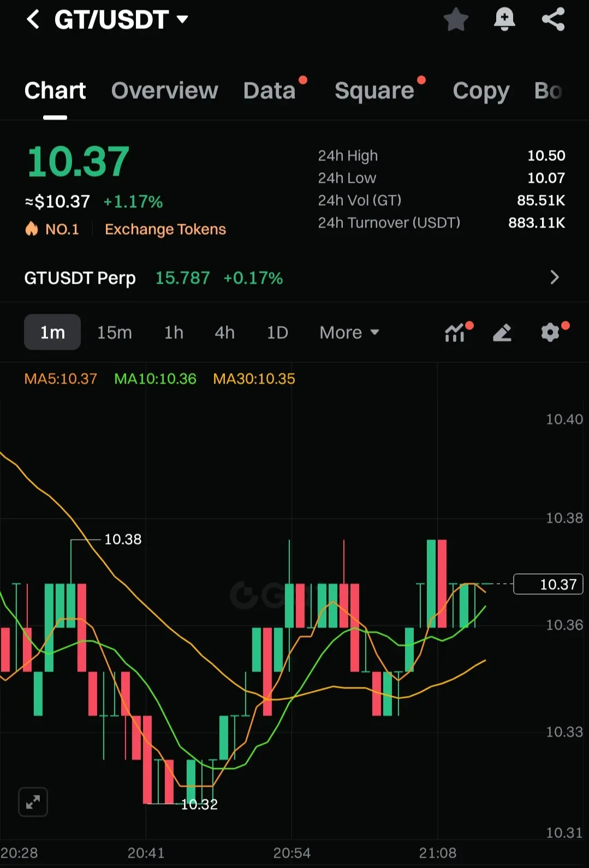Select the 4h timeframe
The height and width of the screenshot is (868, 589).
pos(224,332)
